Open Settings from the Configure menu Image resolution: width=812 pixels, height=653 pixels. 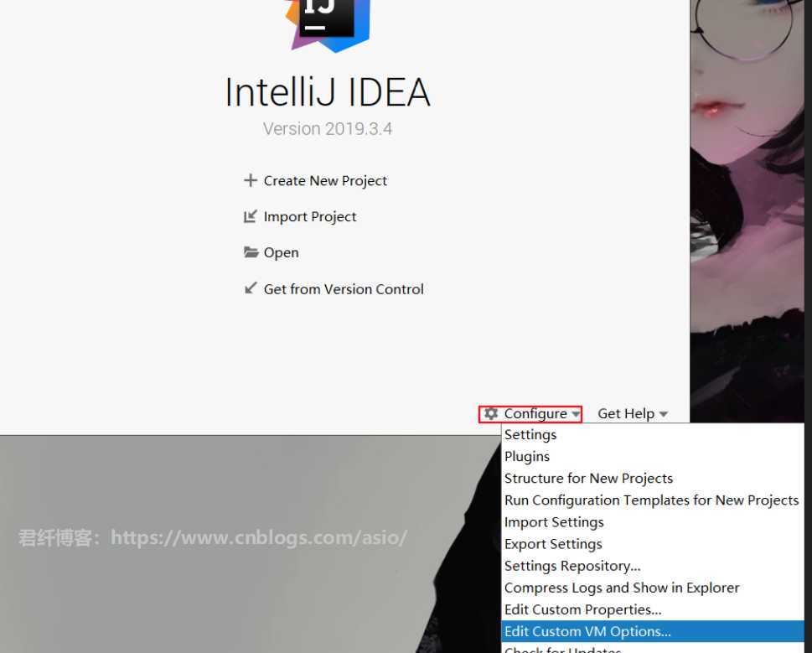click(653, 434)
